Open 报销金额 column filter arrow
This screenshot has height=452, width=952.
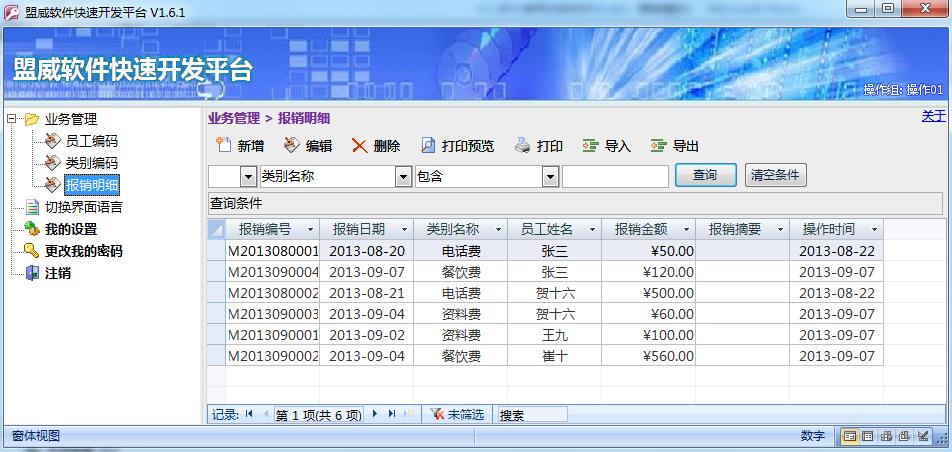tap(687, 230)
